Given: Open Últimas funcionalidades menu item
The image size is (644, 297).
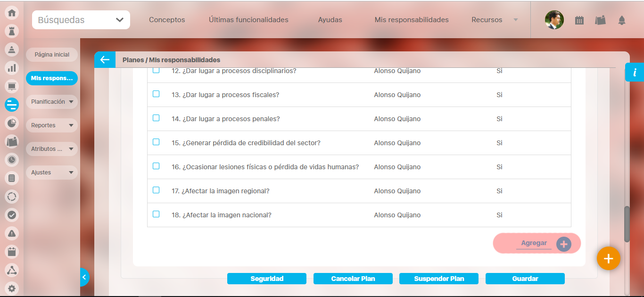Looking at the screenshot, I should [x=248, y=20].
